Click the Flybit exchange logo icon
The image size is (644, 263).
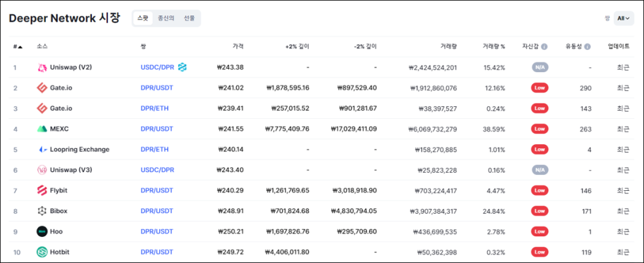coord(42,191)
